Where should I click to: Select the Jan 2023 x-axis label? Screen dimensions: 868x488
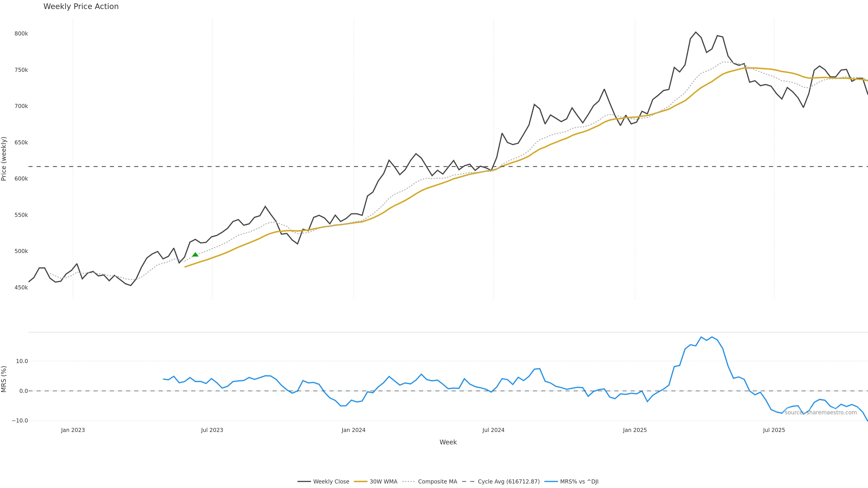[x=73, y=430]
